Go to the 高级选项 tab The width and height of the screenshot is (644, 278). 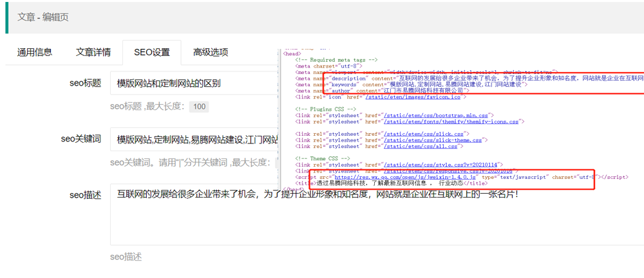211,52
